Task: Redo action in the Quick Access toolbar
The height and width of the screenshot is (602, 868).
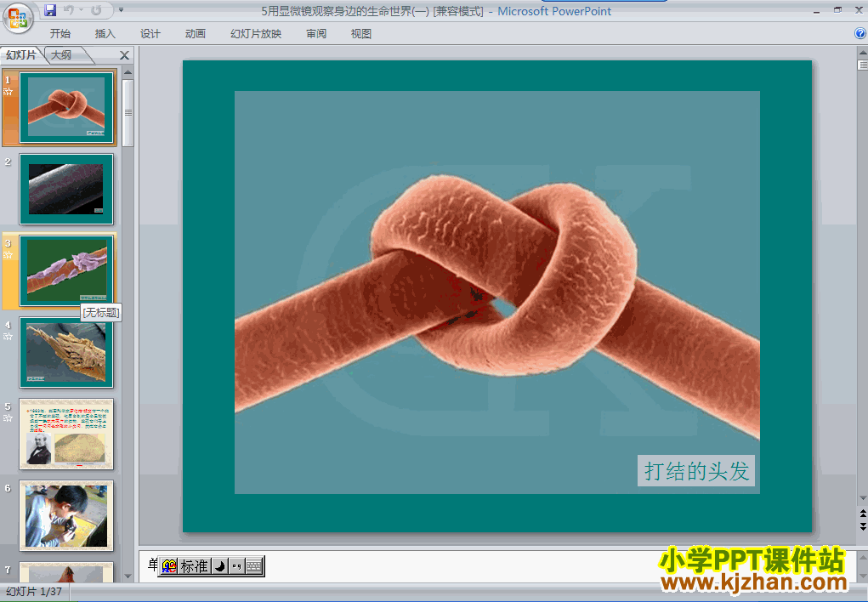Action: (x=96, y=10)
